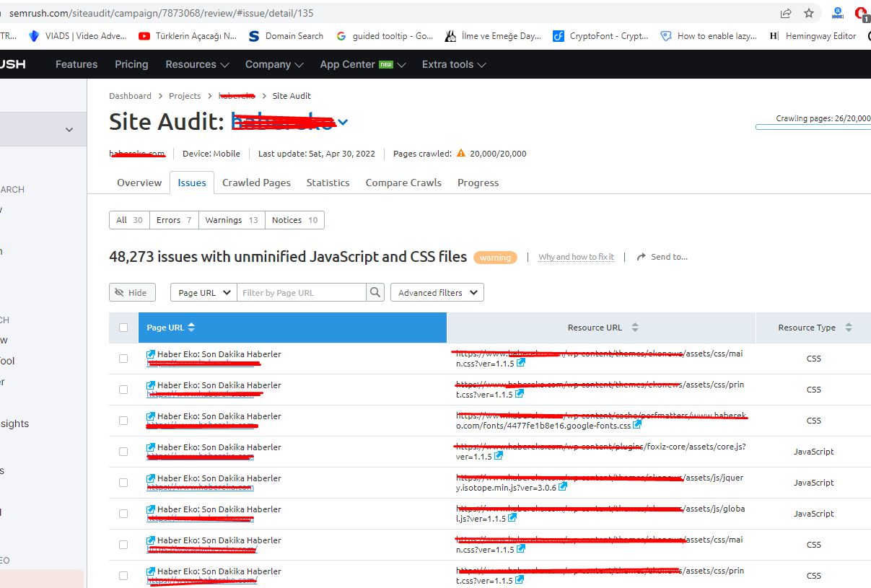Bookmark this page with the star icon
This screenshot has width=871, height=588.
point(809,13)
